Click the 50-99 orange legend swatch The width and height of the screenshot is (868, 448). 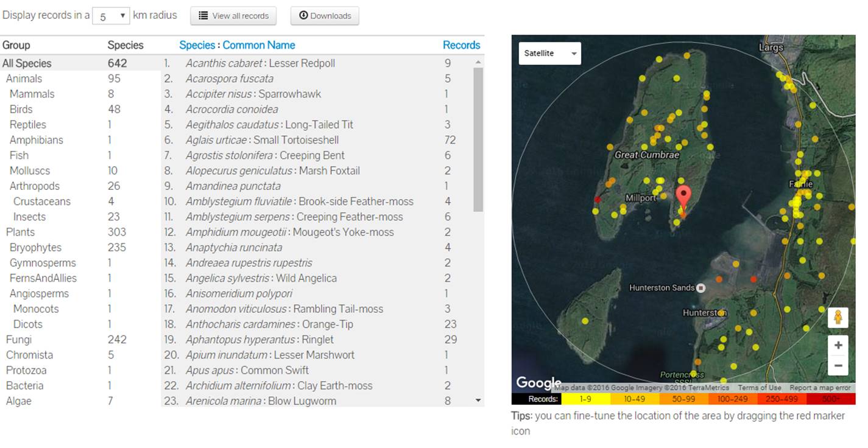click(x=683, y=399)
